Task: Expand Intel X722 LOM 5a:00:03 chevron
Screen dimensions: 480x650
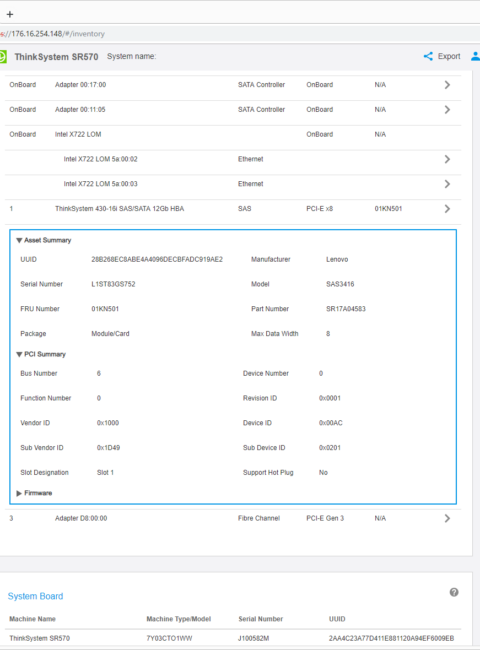Action: click(447, 184)
